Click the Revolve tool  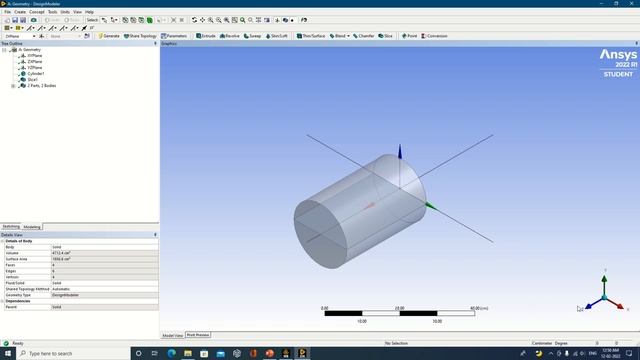(x=230, y=36)
